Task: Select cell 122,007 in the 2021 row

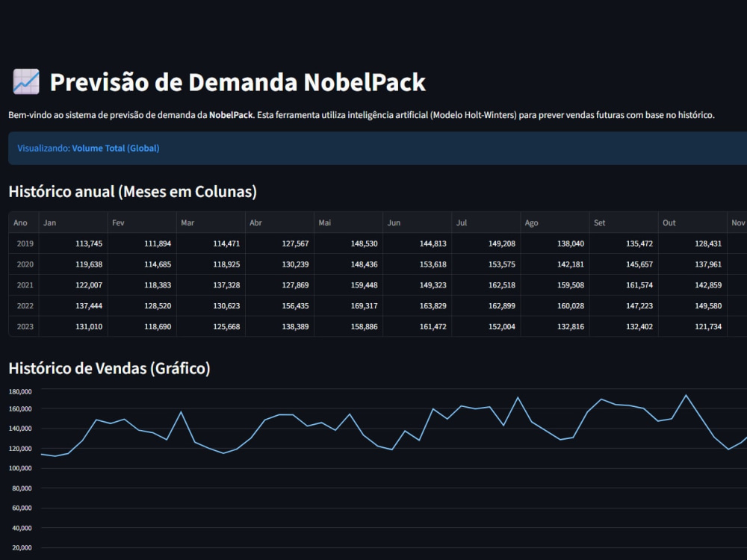Action: (73, 285)
